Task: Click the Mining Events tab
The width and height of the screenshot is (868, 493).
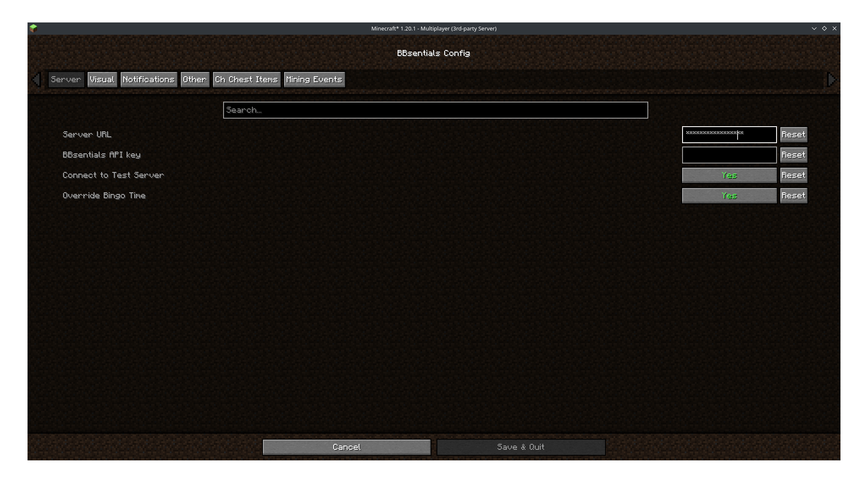Action: 314,79
